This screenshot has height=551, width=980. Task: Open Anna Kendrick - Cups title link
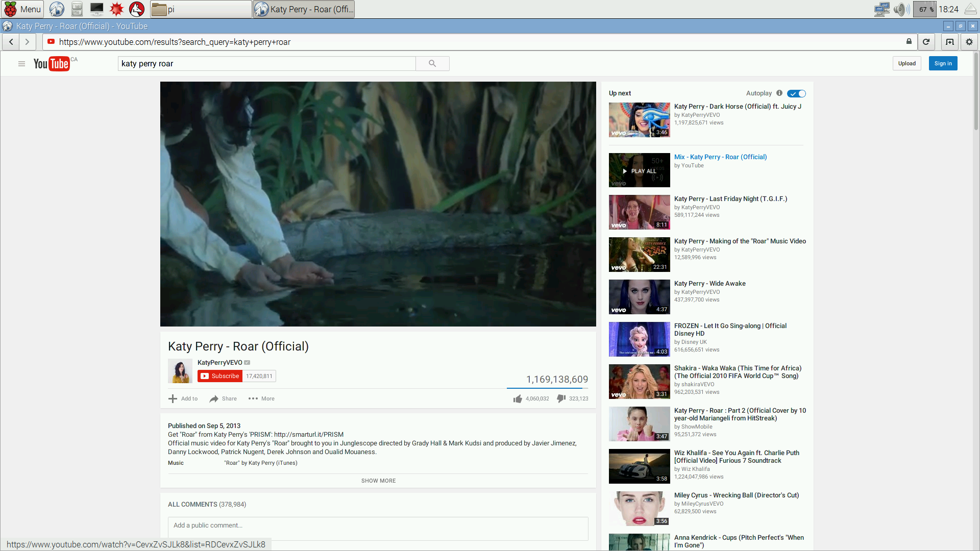pos(739,541)
